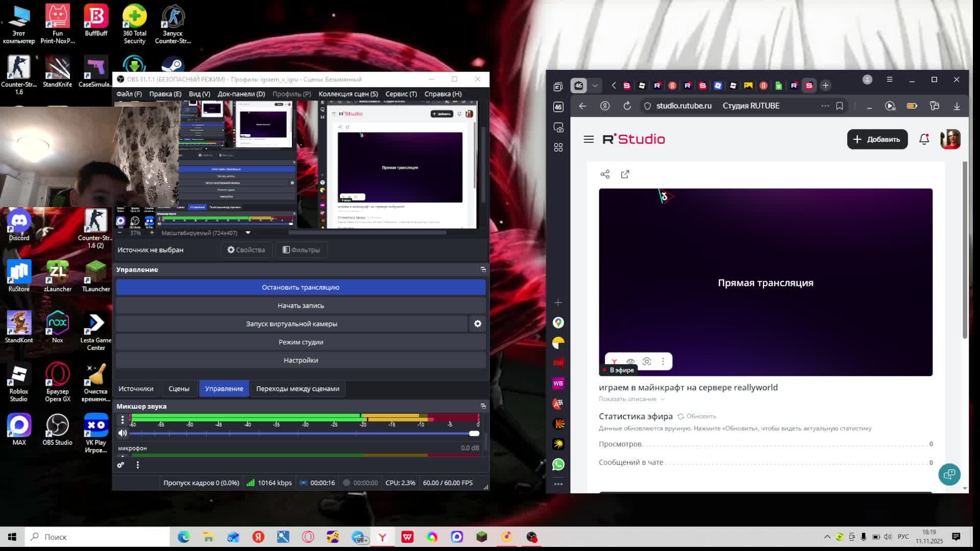Image resolution: width=980 pixels, height=551 pixels.
Task: Click the Добавить button in RUTUBE
Action: point(877,139)
